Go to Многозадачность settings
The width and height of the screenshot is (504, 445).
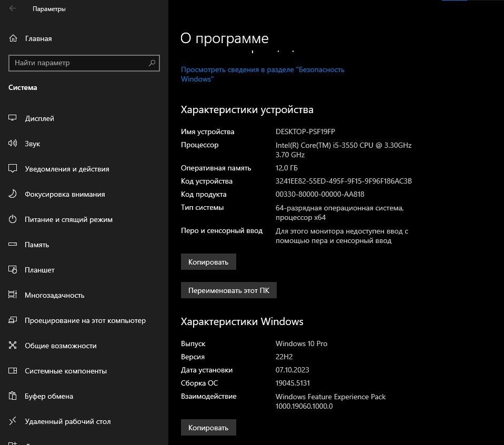(84, 295)
